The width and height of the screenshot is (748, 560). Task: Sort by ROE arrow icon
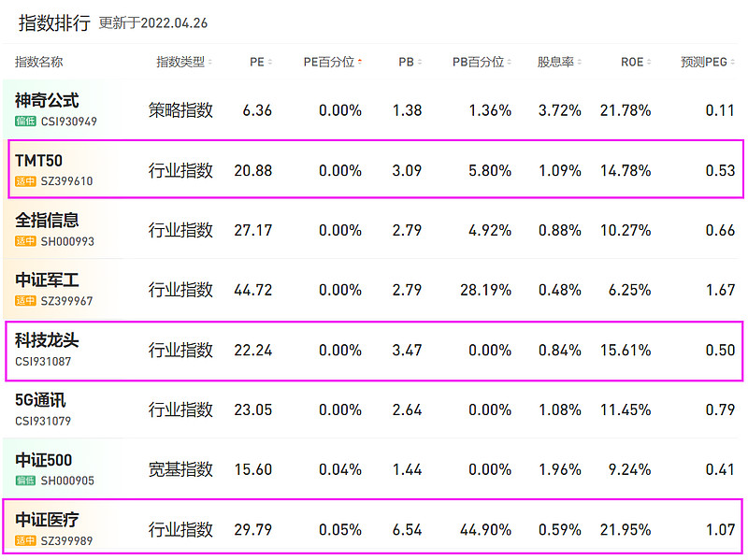click(649, 62)
